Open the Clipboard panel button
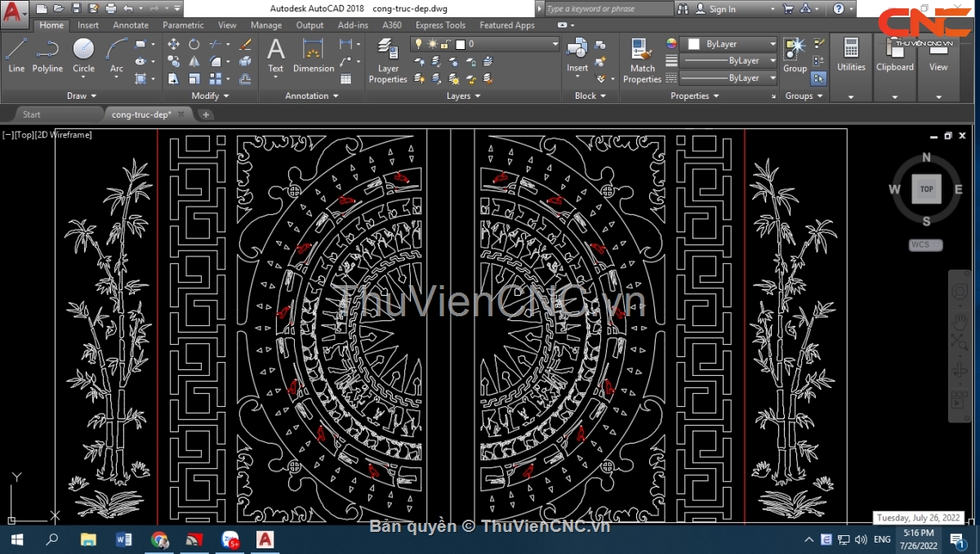The width and height of the screenshot is (980, 554). tap(895, 67)
